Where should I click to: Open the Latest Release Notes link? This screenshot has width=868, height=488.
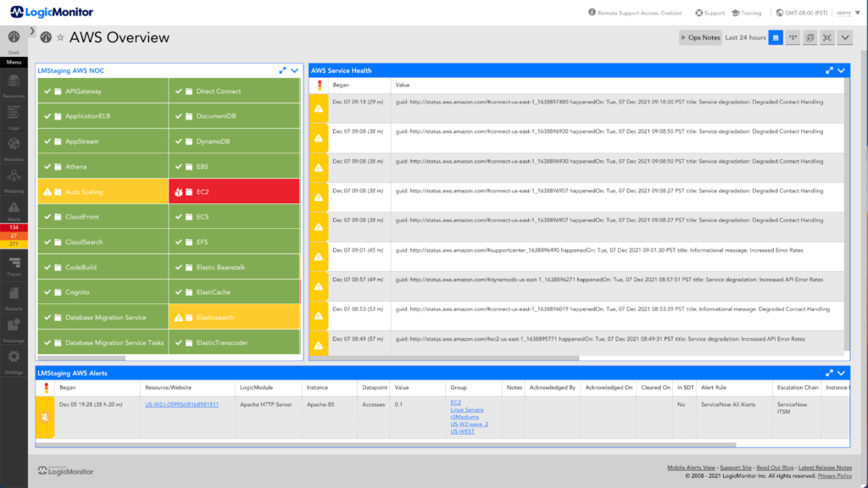(825, 468)
